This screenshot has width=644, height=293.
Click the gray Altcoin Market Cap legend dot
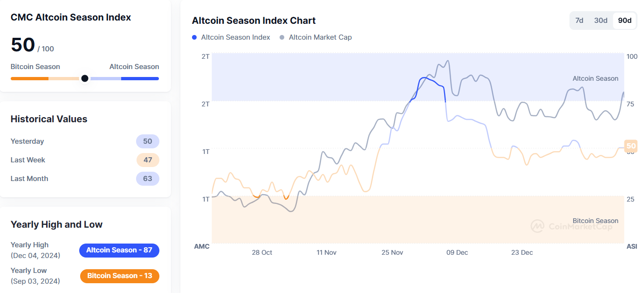click(282, 37)
